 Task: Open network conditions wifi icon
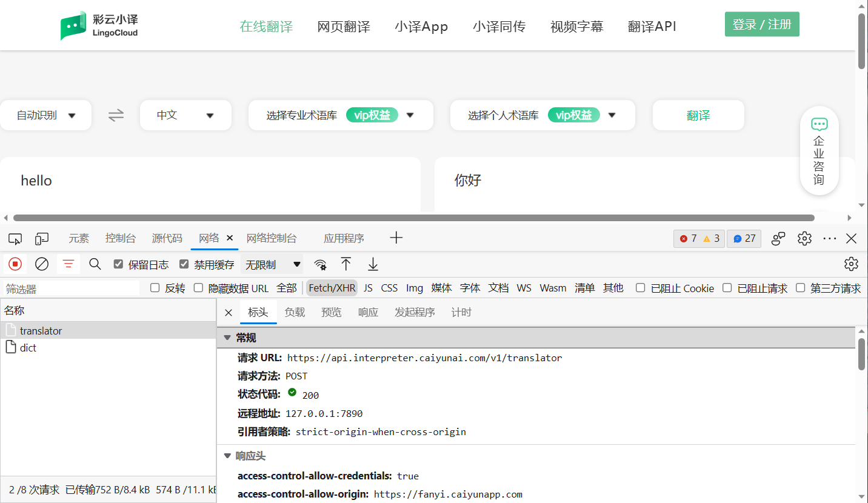[320, 264]
